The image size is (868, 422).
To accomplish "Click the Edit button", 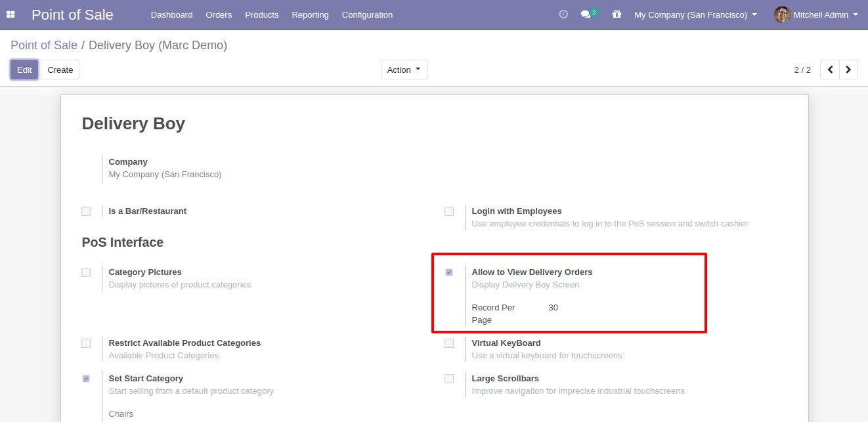I will [x=24, y=70].
